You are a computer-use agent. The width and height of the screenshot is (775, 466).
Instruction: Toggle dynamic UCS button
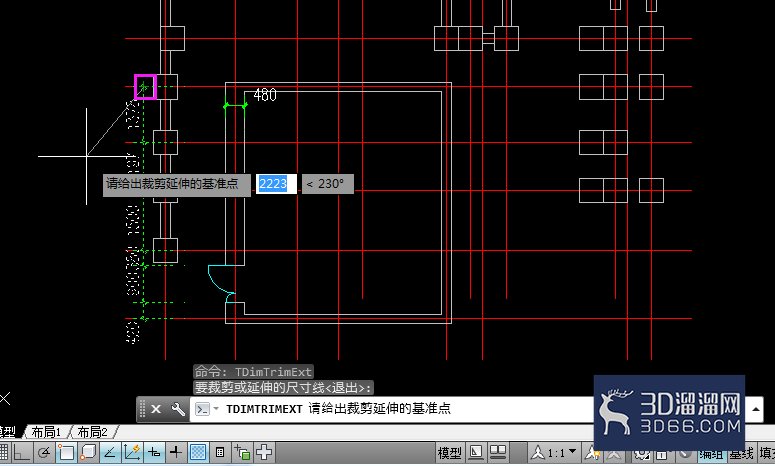click(x=132, y=452)
